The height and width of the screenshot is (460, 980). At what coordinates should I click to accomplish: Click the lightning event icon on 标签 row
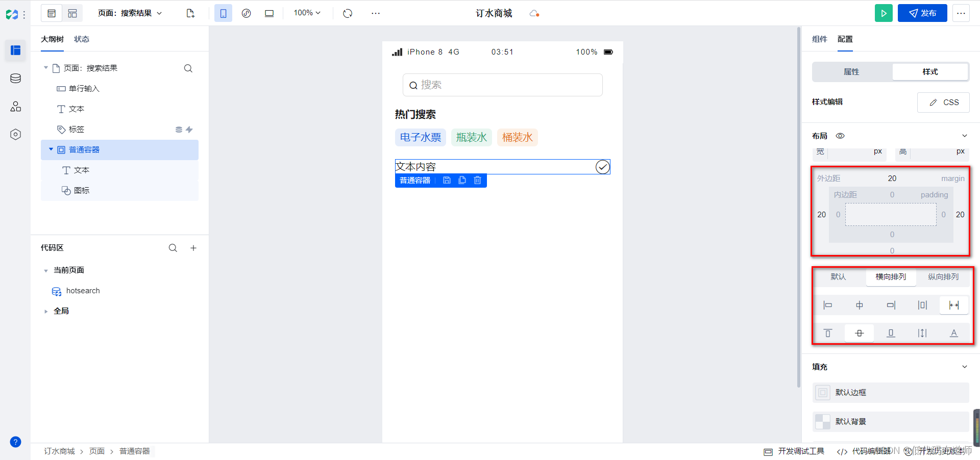pos(189,130)
